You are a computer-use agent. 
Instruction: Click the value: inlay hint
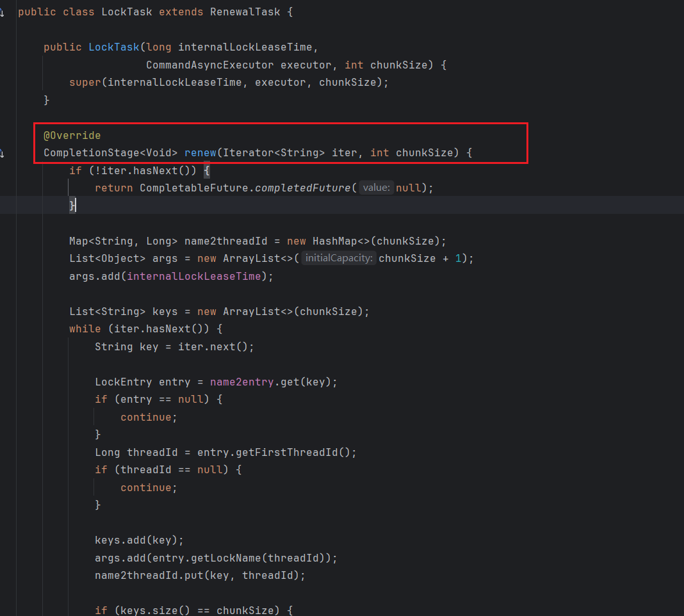pyautogui.click(x=376, y=188)
